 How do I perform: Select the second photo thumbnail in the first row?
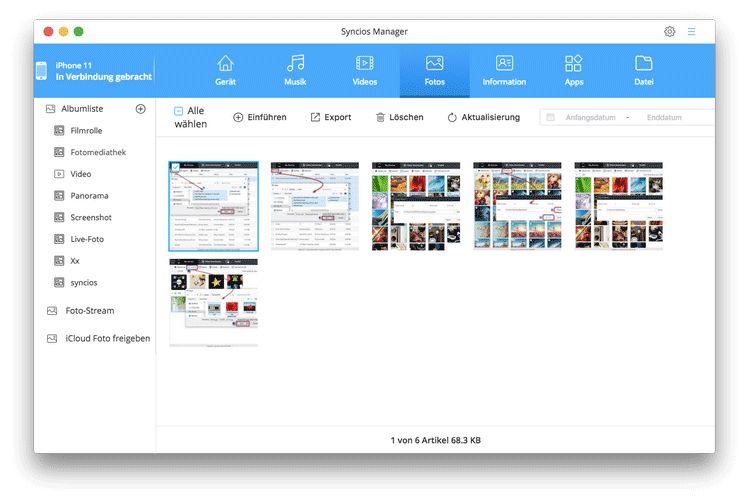coord(315,206)
